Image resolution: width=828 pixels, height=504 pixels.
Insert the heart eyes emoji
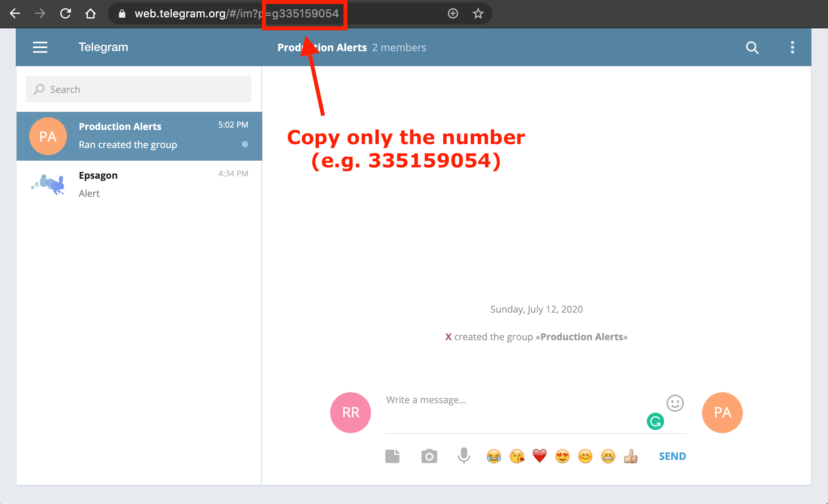563,456
